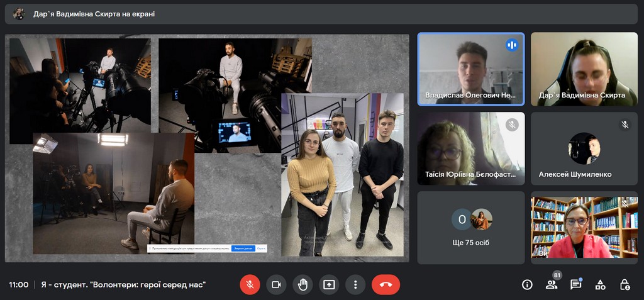This screenshot has width=644, height=300.
Task: Raise hand in the meeting
Action: coord(303,284)
